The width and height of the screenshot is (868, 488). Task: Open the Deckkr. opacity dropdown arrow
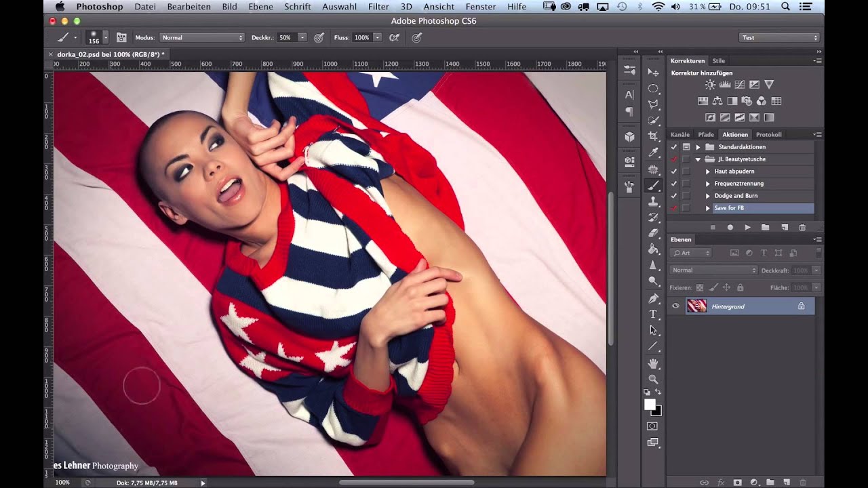point(302,38)
